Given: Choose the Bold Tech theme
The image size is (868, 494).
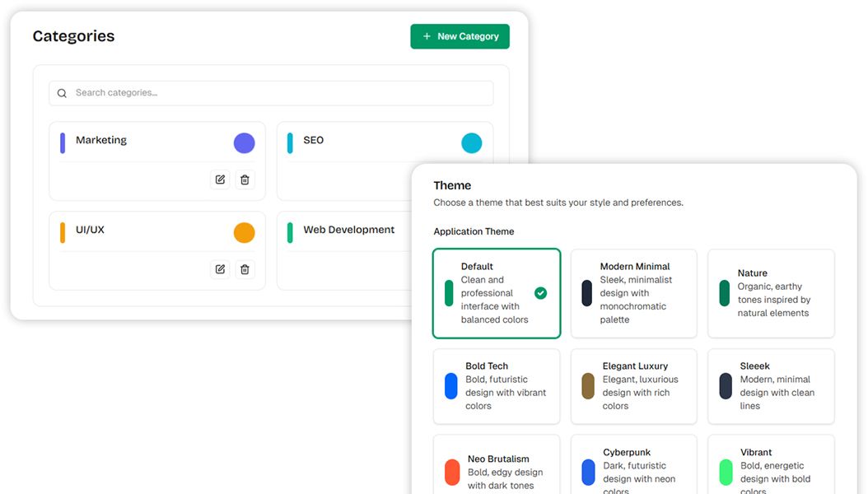Looking at the screenshot, I should (497, 386).
